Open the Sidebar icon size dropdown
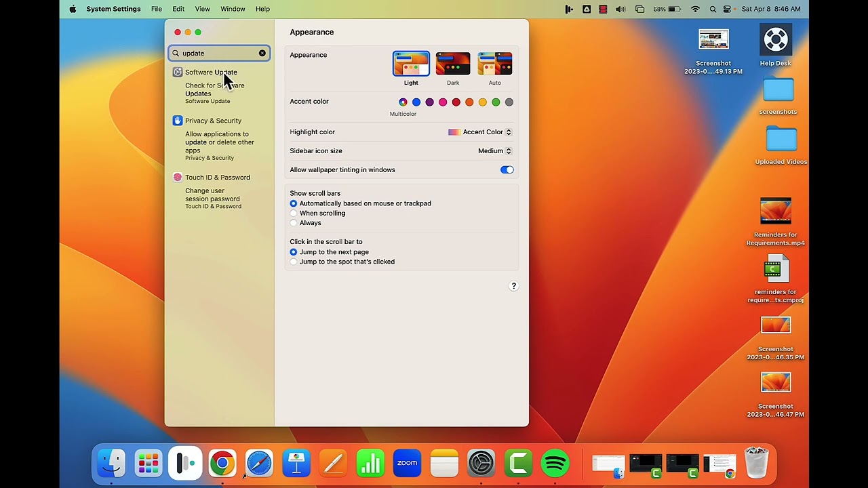Screen dimensions: 868x488 click(495, 151)
